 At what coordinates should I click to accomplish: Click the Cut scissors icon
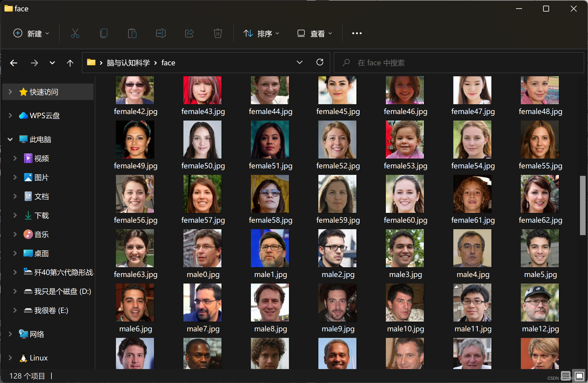click(75, 33)
